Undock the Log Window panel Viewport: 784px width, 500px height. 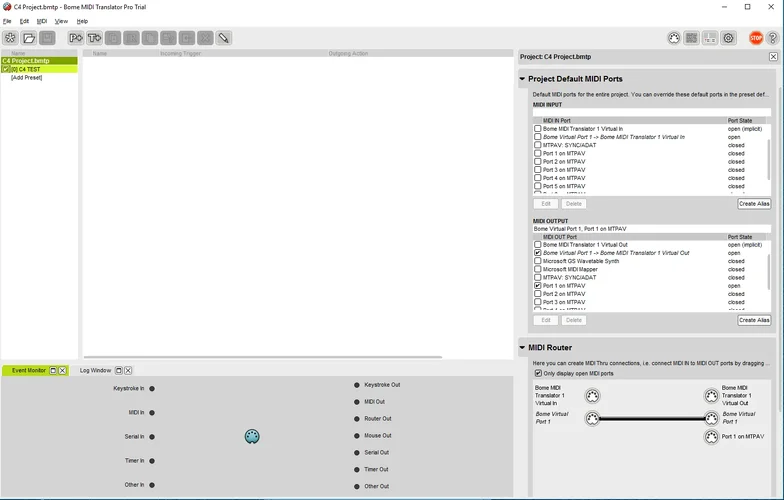(x=118, y=370)
